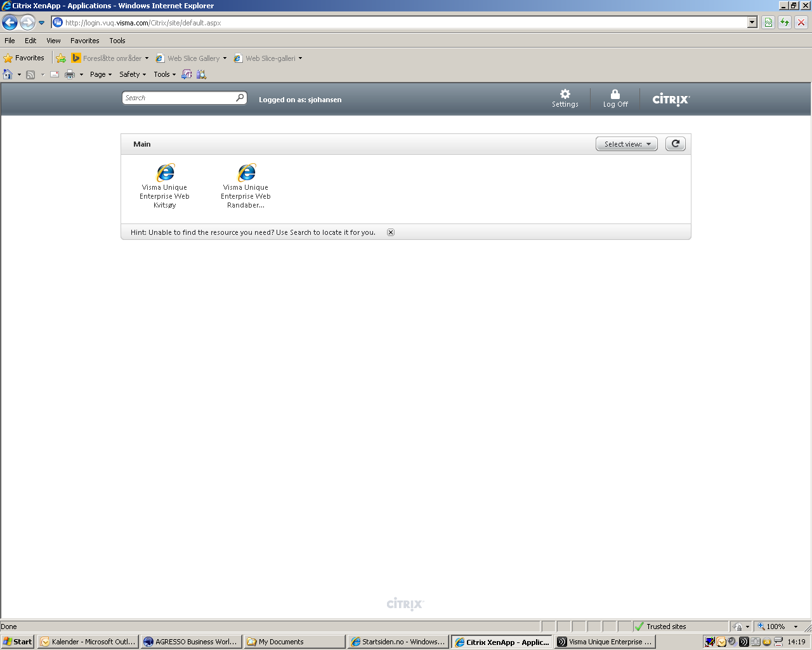Open the Page command menu

[x=101, y=74]
